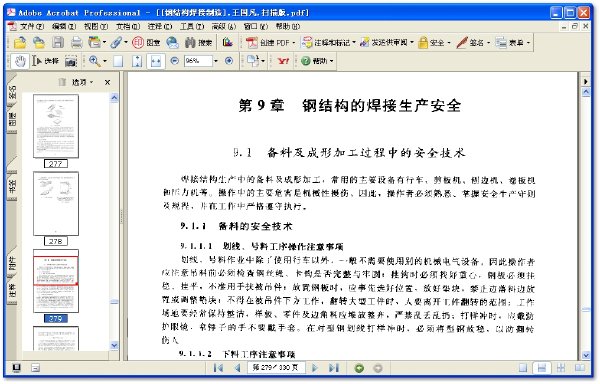Open the 注释 menu
This screenshot has width=600, height=384.
(x=160, y=26)
